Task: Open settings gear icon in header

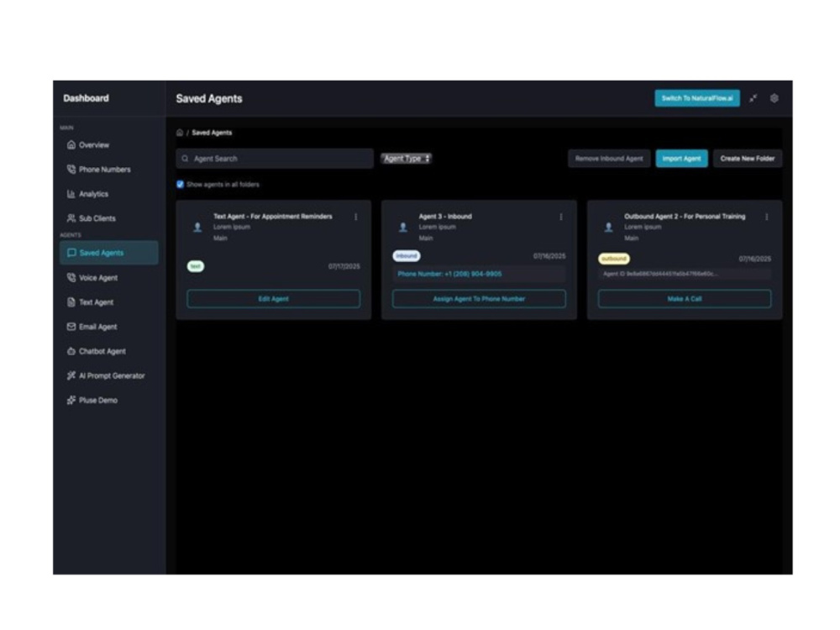Action: click(x=774, y=98)
